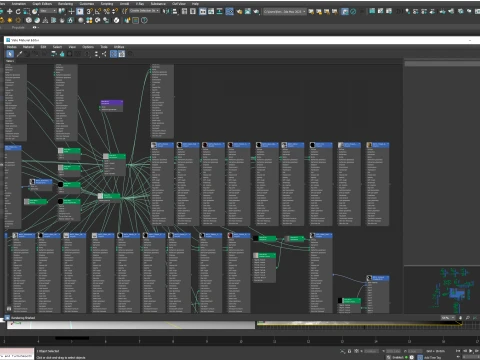Viewport: 480px width, 360px height.
Task: Click the Selection Lock toggle in status bar
Action: tap(349, 351)
